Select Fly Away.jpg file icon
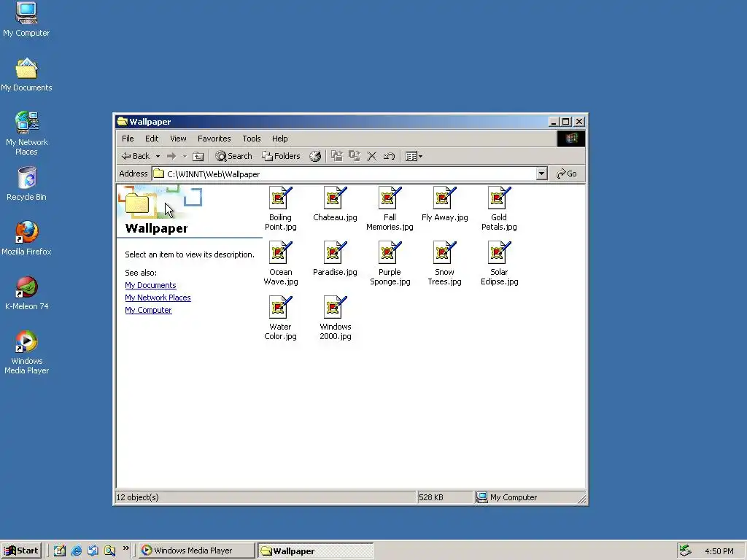This screenshot has height=560, width=747. coord(444,198)
